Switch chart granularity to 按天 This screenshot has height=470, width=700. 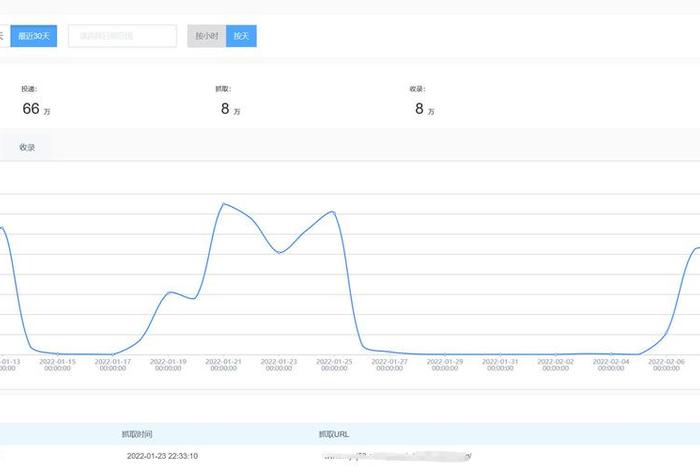point(241,36)
